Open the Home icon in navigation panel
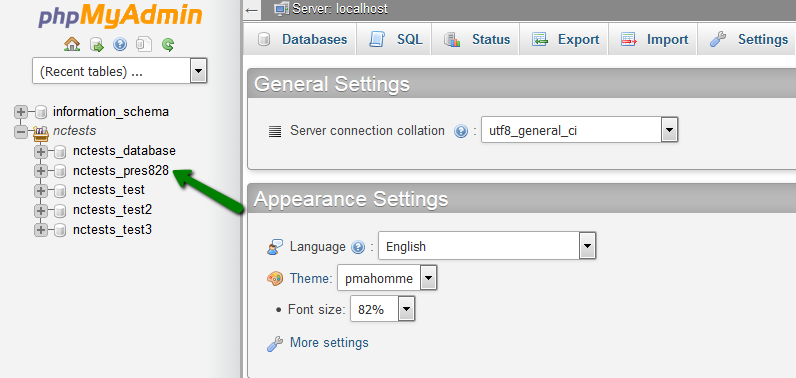The height and width of the screenshot is (378, 796). pyautogui.click(x=72, y=45)
